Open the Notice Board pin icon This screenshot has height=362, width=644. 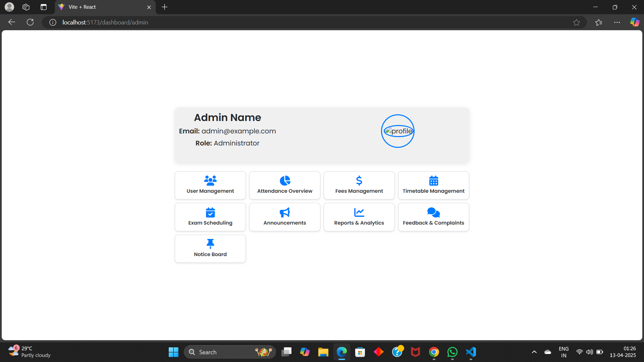[x=210, y=244]
